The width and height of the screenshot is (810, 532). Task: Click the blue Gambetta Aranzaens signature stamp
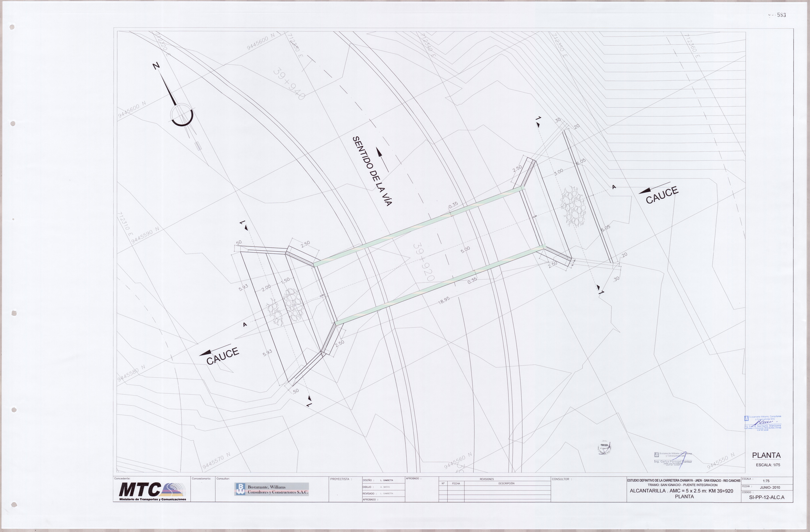tap(763, 423)
